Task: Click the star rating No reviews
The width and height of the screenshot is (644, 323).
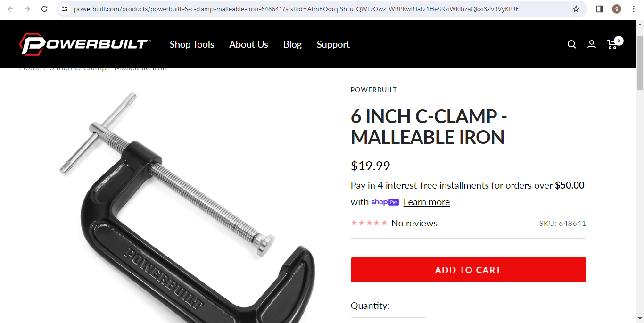Action: [394, 223]
